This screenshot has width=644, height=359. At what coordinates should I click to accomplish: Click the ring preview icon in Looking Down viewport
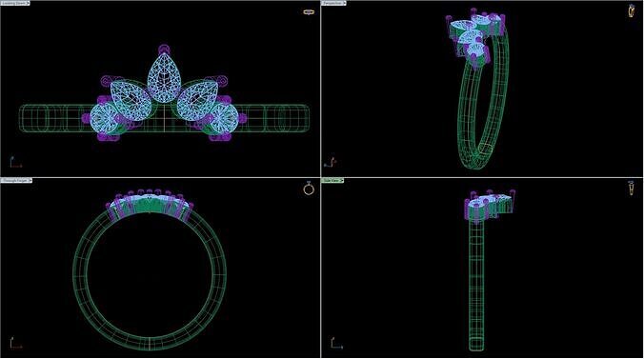pos(309,12)
